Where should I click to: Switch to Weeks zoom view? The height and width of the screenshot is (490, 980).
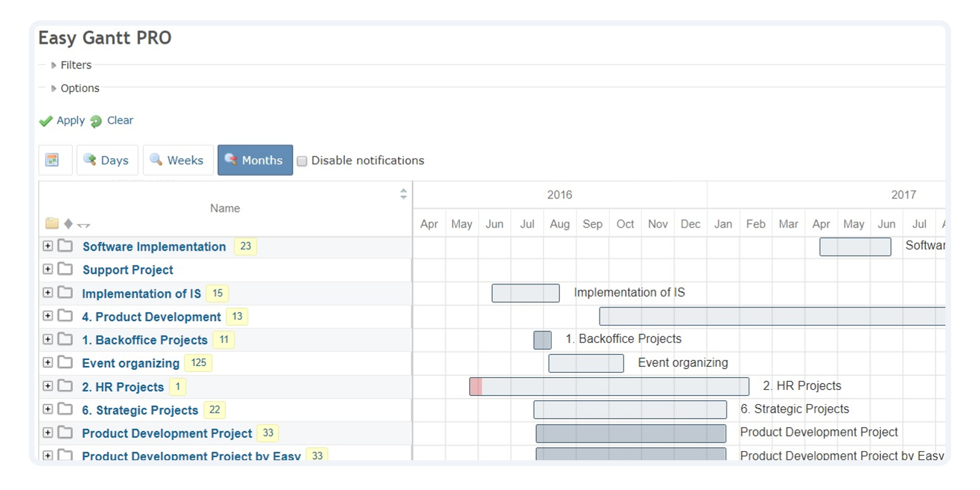tap(178, 160)
